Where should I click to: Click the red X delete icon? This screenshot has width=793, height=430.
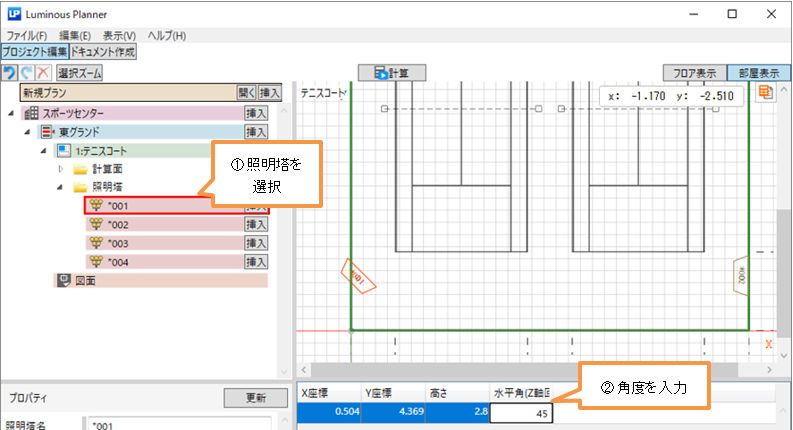43,73
